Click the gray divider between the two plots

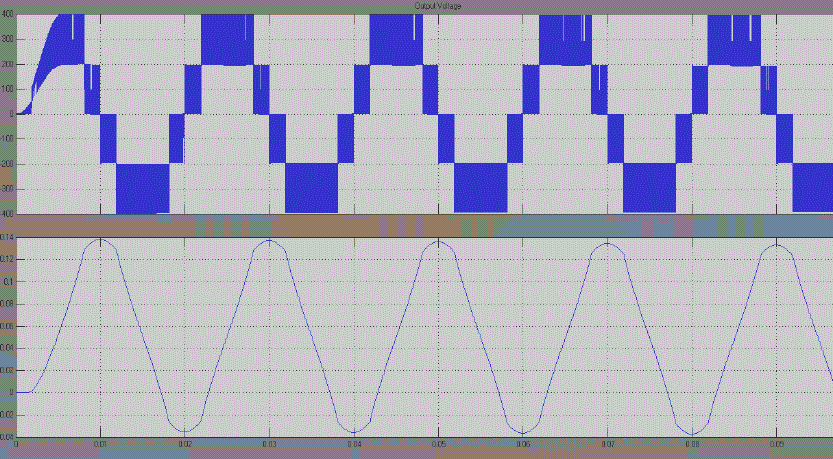click(x=416, y=224)
